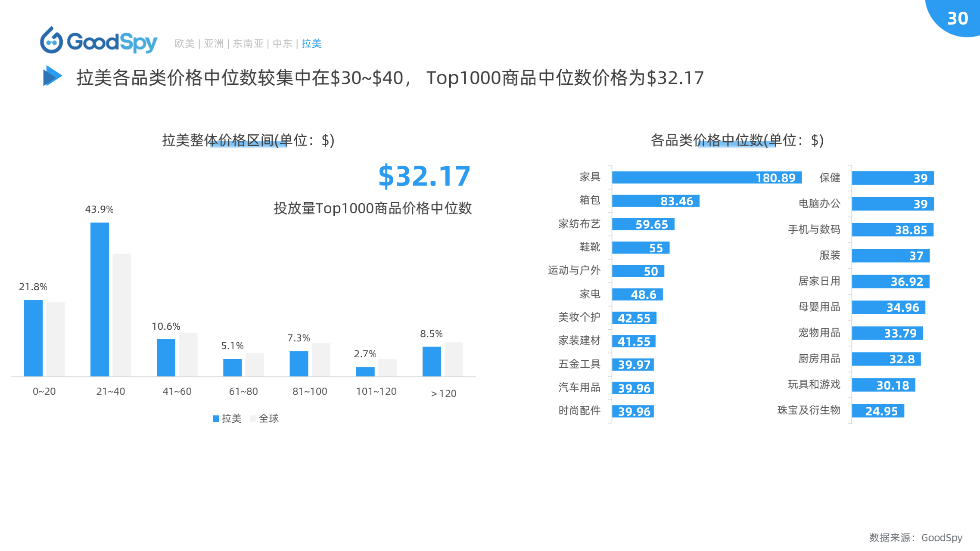Select the 欧美 region tab

click(185, 43)
